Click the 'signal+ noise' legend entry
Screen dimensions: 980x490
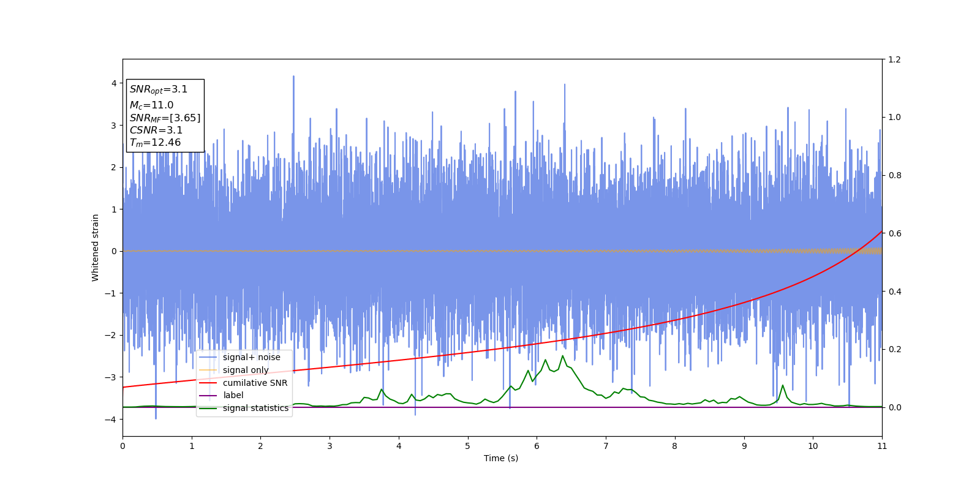252,357
